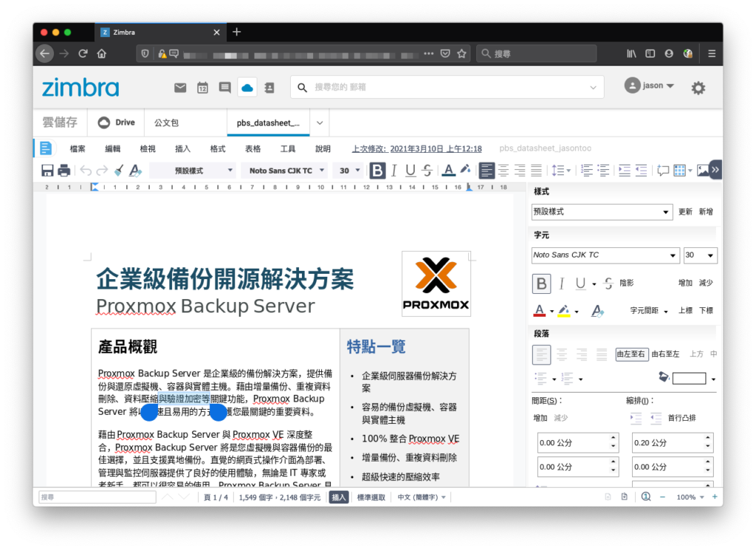Click the 新增 style button
Viewport: 756px width, 550px height.
(x=706, y=212)
